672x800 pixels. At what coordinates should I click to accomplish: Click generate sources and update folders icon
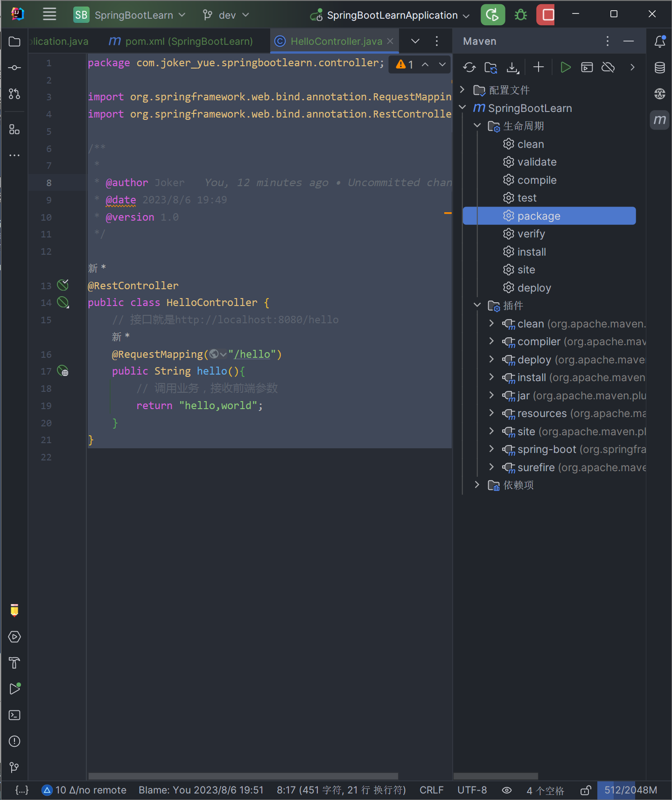coord(491,68)
